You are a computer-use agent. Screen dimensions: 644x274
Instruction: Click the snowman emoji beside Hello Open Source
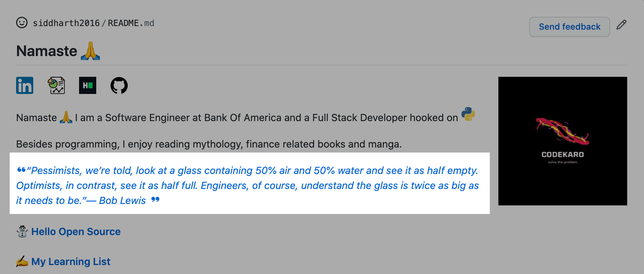coord(22,231)
